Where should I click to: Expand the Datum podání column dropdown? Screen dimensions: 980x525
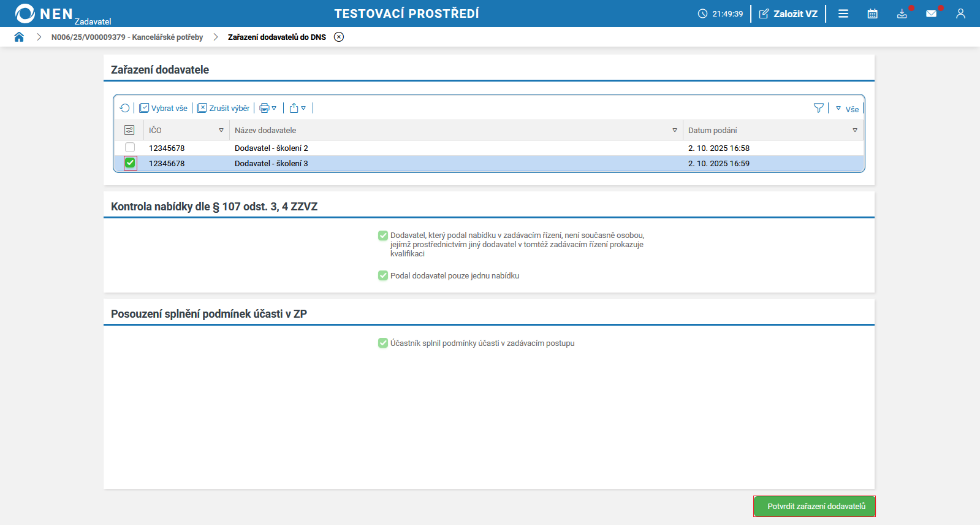pyautogui.click(x=855, y=130)
